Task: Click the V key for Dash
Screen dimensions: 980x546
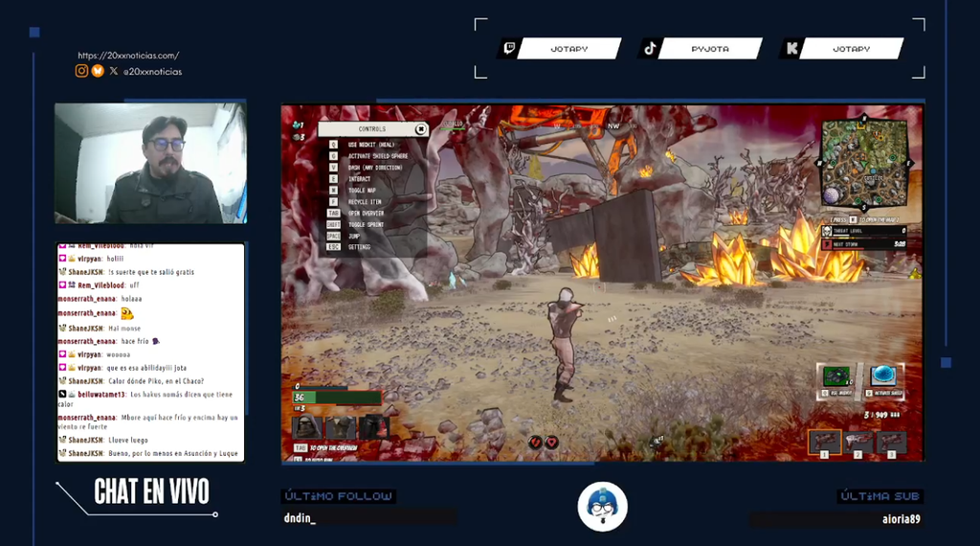Action: [333, 168]
